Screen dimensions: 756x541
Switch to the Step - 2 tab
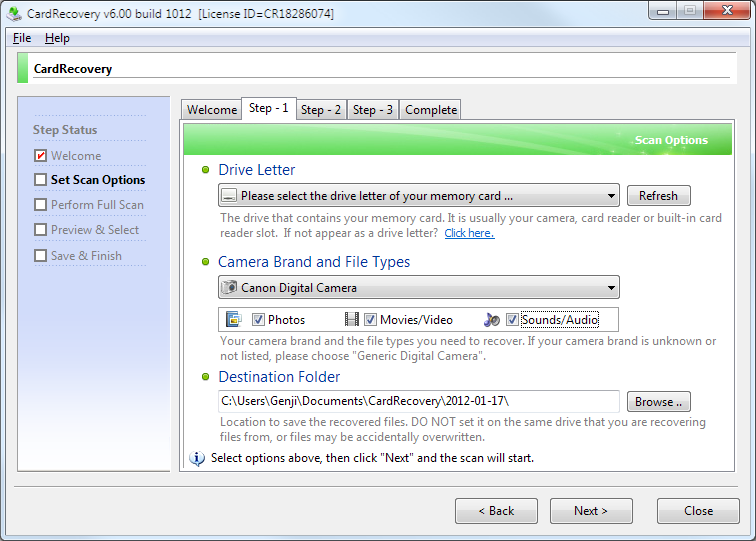[x=321, y=110]
